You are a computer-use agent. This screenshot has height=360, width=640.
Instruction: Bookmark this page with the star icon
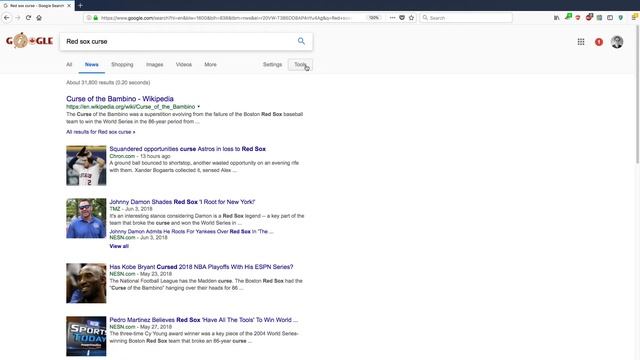(411, 18)
